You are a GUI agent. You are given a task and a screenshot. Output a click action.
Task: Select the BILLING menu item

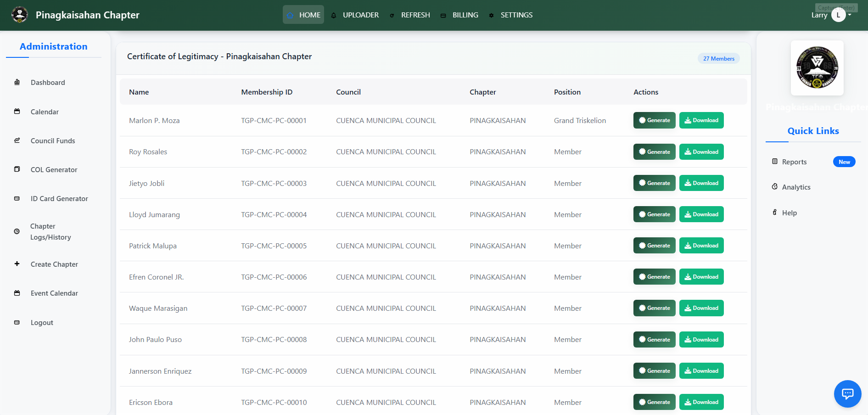coord(459,15)
